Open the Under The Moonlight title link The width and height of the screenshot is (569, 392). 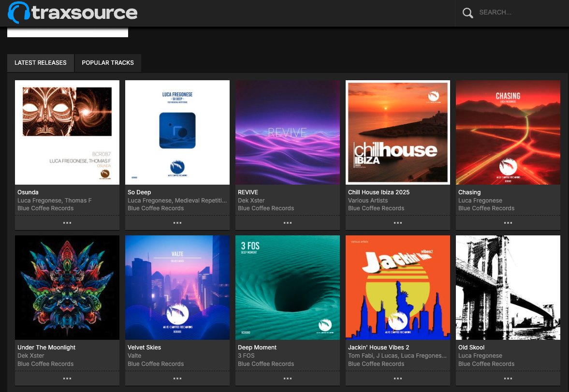46,348
